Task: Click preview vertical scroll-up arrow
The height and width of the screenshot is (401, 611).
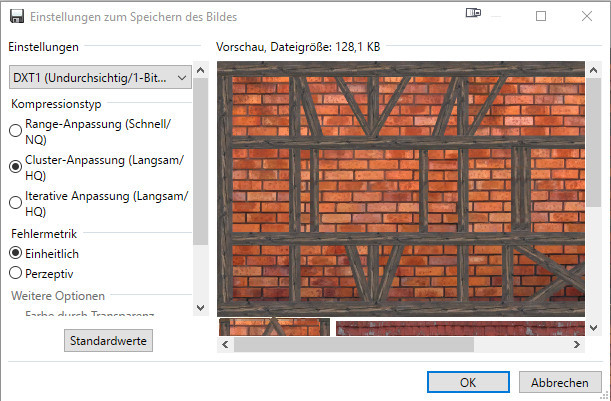Action: (x=593, y=71)
